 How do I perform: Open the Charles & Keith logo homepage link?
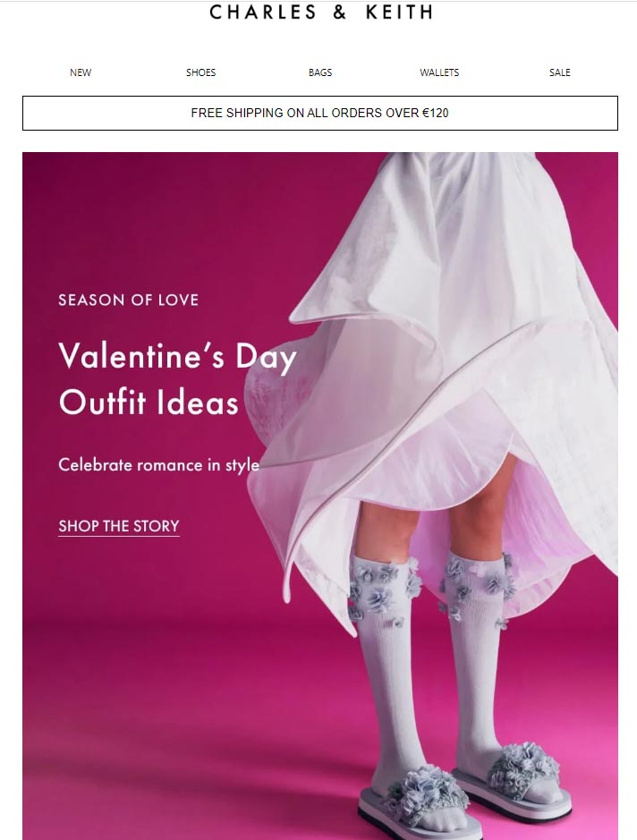point(320,12)
